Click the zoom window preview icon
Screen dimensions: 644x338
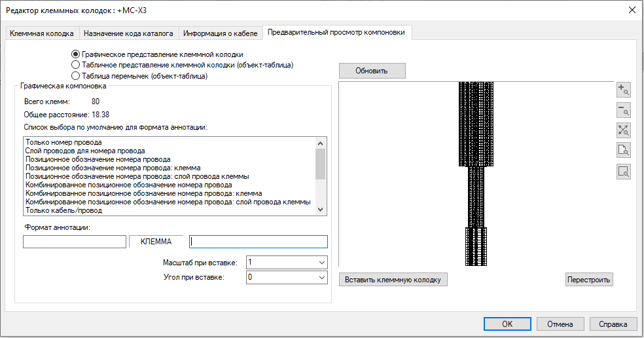pos(624,171)
